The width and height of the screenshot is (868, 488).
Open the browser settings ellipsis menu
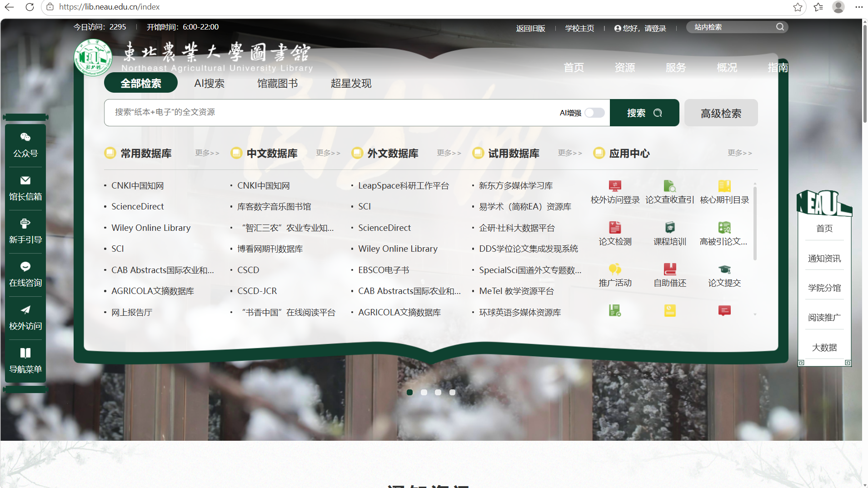(858, 7)
